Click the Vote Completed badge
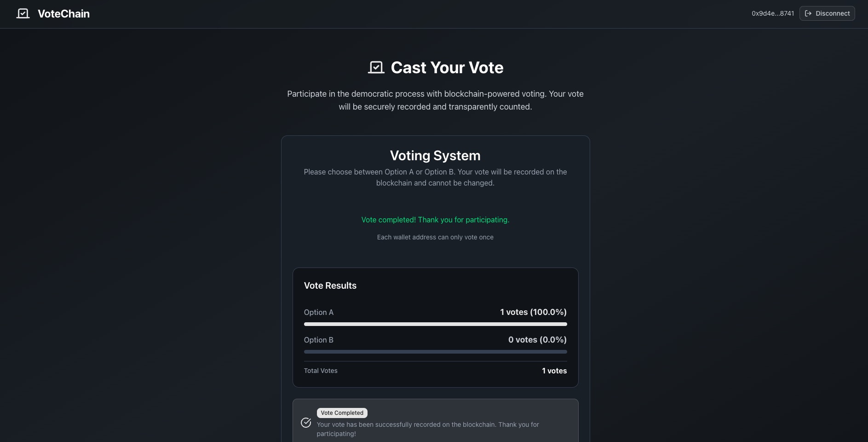The height and width of the screenshot is (442, 868). coord(342,413)
